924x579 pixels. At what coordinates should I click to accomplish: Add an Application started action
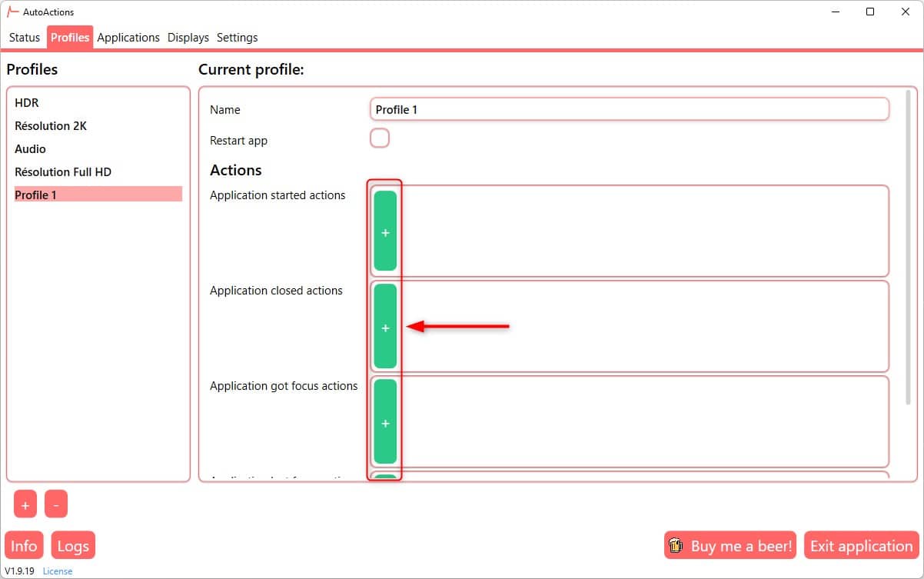[385, 231]
